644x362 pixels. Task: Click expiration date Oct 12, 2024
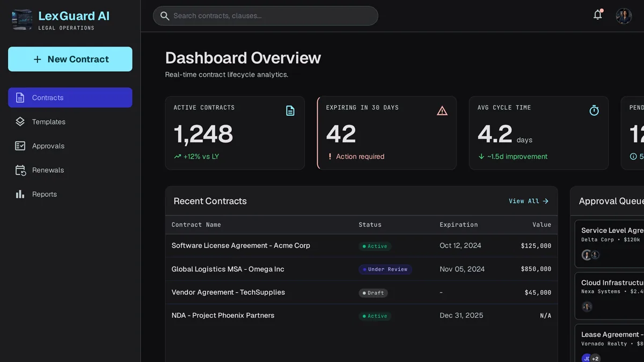pos(460,246)
